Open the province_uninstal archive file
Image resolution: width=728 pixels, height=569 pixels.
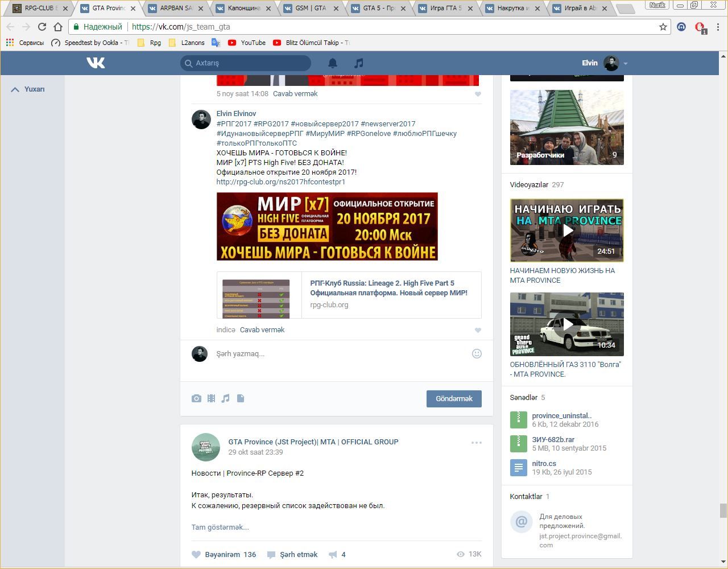pyautogui.click(x=562, y=416)
